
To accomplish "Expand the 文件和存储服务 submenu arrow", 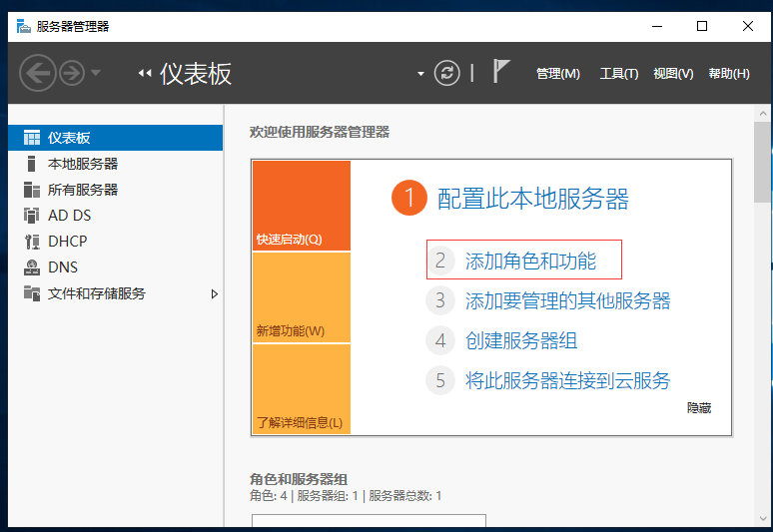I will (x=214, y=294).
